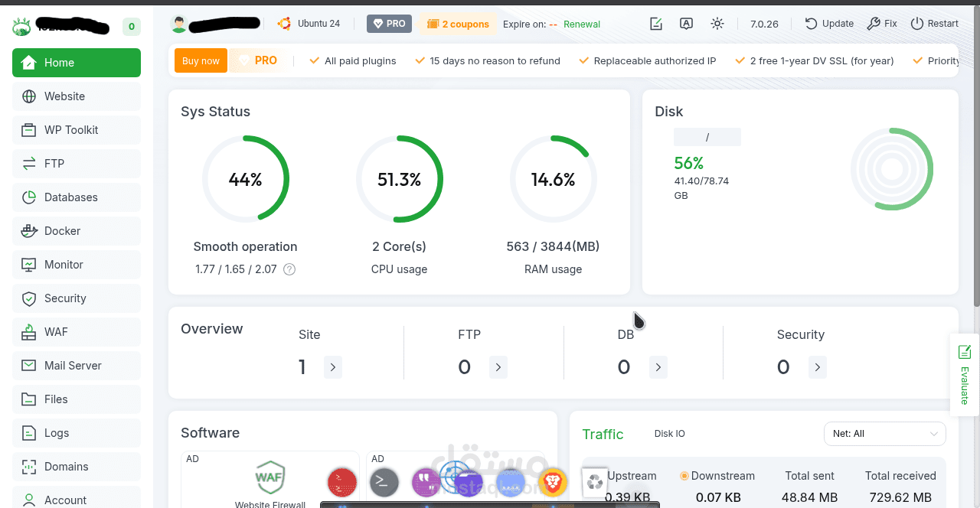Click the green Renewal link
This screenshot has width=980, height=508.
pos(582,24)
